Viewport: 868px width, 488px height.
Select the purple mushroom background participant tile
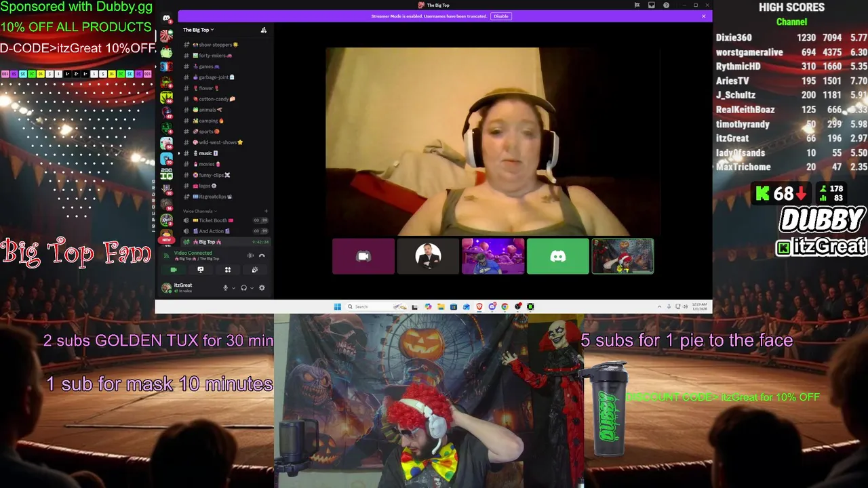(x=493, y=256)
